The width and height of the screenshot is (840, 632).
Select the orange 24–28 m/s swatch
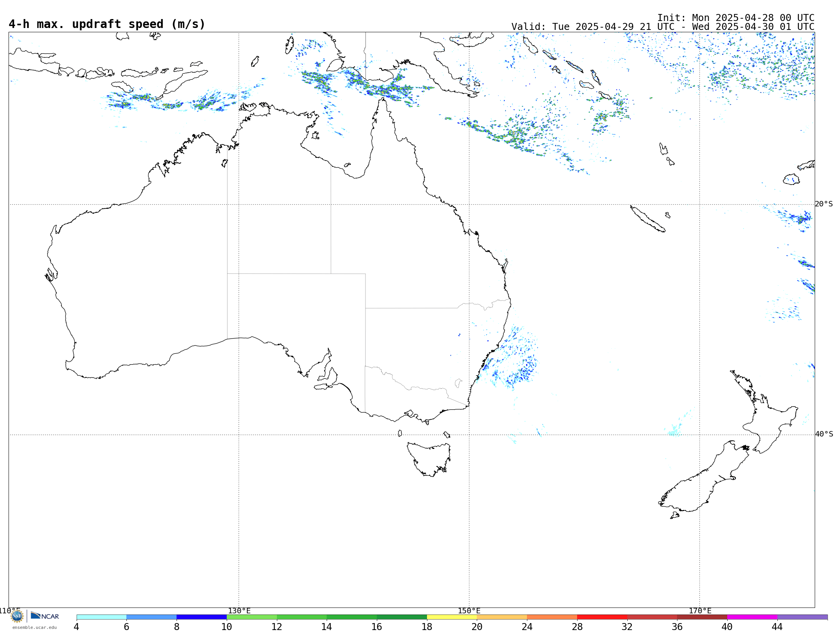click(552, 617)
